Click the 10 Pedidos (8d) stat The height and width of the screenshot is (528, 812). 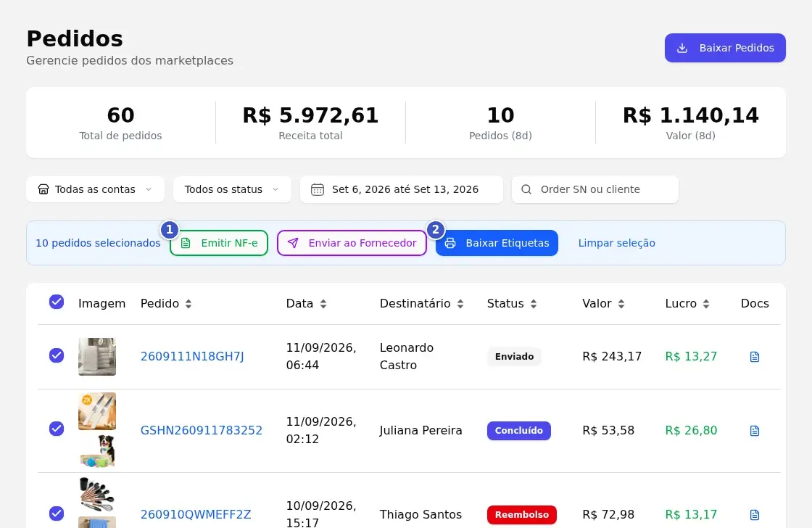pos(500,123)
